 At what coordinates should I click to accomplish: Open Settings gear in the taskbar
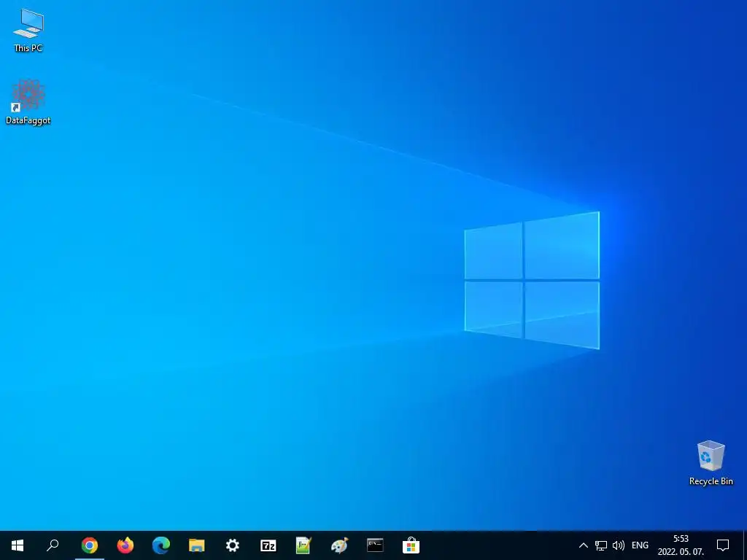click(x=233, y=545)
